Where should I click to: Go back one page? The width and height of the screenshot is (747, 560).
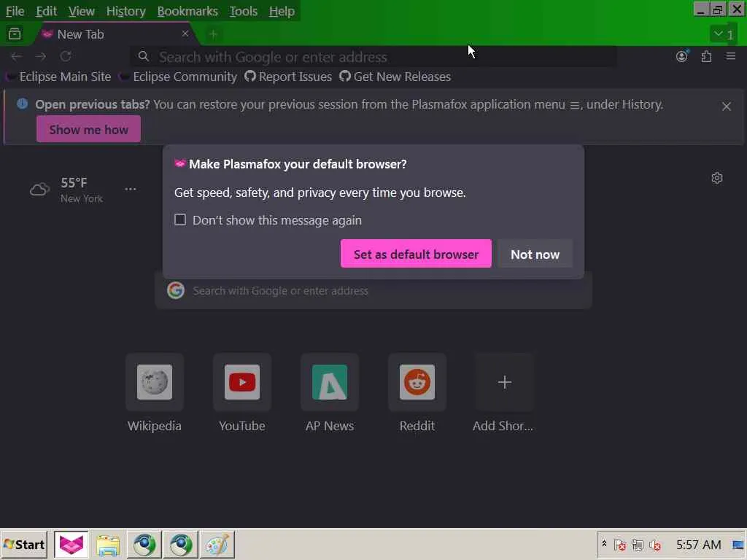pos(16,57)
